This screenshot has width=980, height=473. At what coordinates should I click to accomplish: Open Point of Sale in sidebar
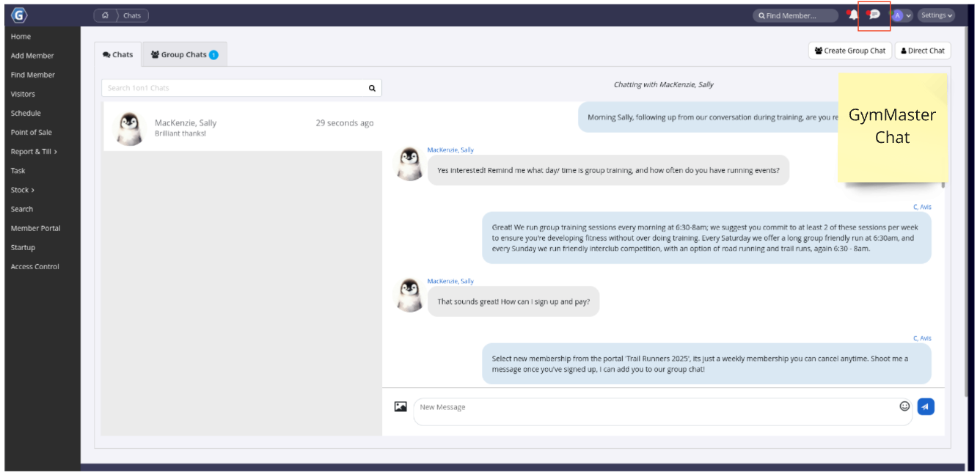coord(32,132)
